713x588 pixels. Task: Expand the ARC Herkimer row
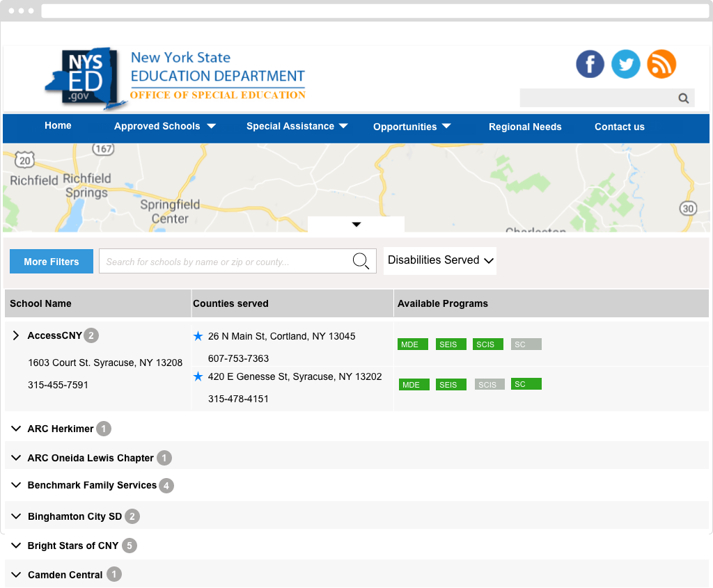click(x=17, y=429)
